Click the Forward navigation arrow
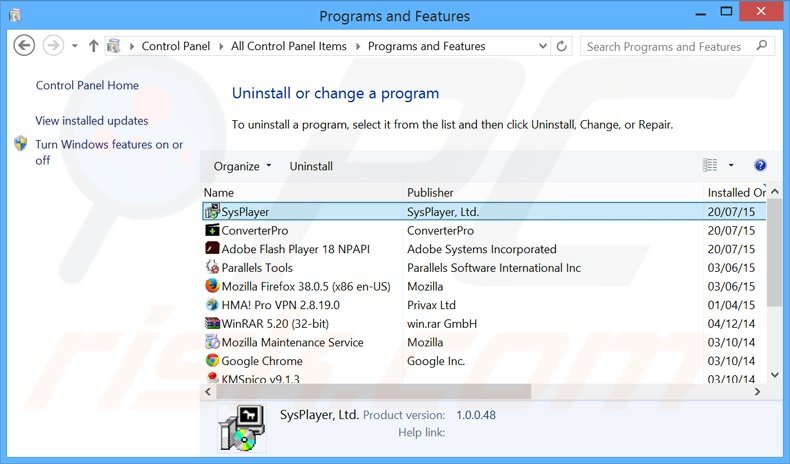The width and height of the screenshot is (790, 464). [x=53, y=46]
